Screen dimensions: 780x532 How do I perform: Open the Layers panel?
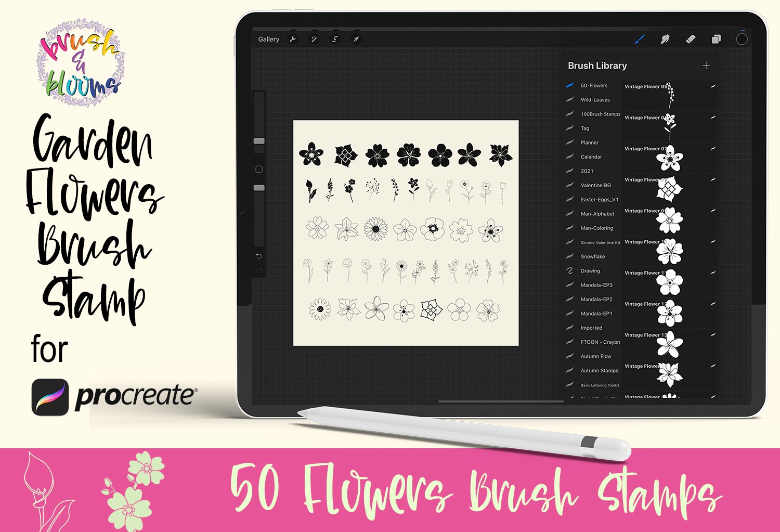pos(717,38)
